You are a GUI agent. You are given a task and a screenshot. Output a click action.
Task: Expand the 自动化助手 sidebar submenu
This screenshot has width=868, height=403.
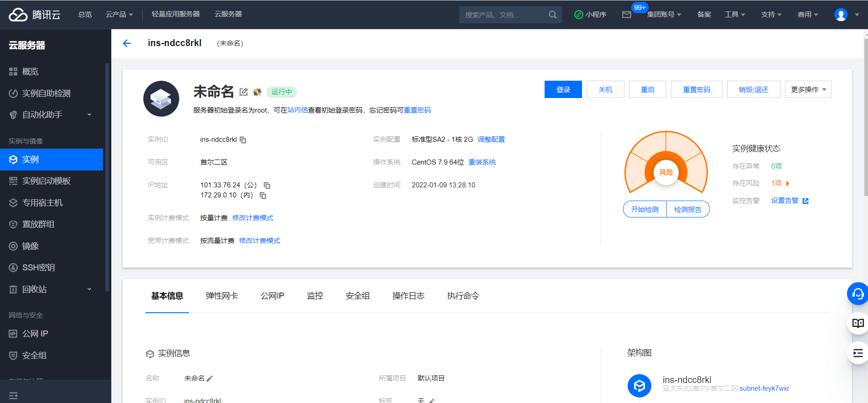coord(89,115)
